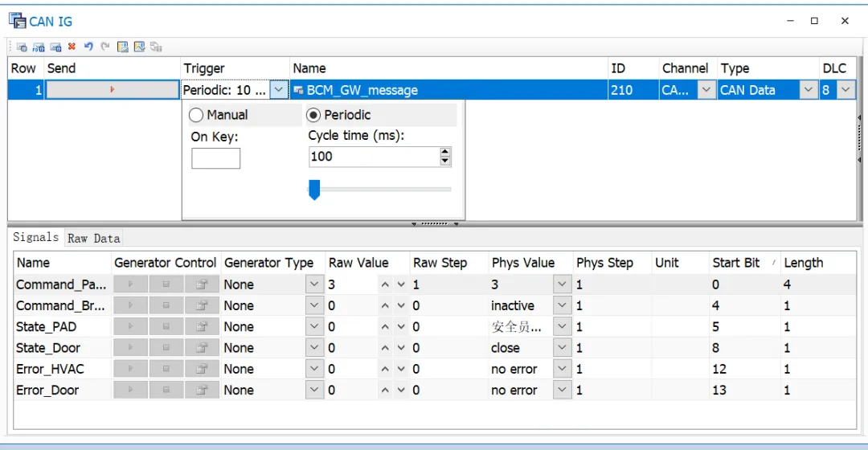Open generator settings for State_Door signal
The height and width of the screenshot is (450, 868).
202,348
